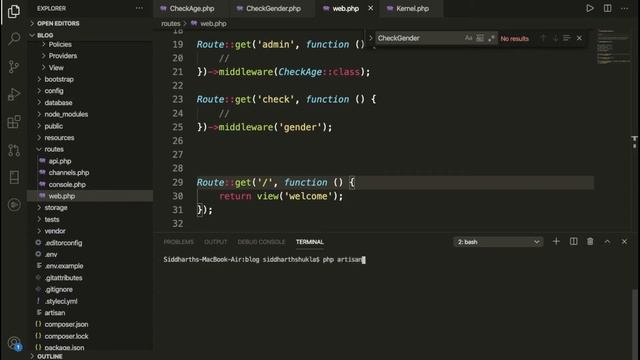Expand the vendor folder
Screen dimensions: 640x360
click(x=55, y=231)
